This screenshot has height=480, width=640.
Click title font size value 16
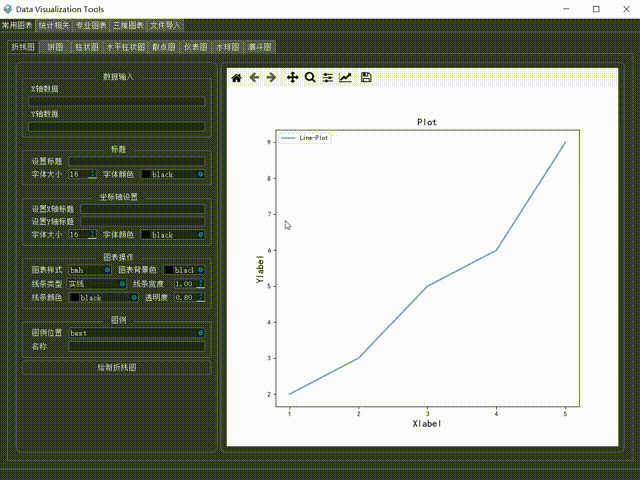tap(74, 174)
